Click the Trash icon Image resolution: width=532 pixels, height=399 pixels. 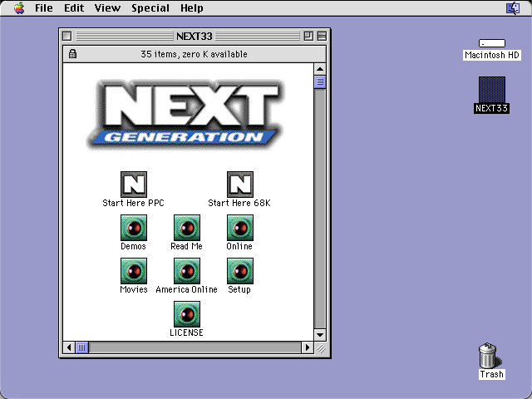pyautogui.click(x=488, y=356)
